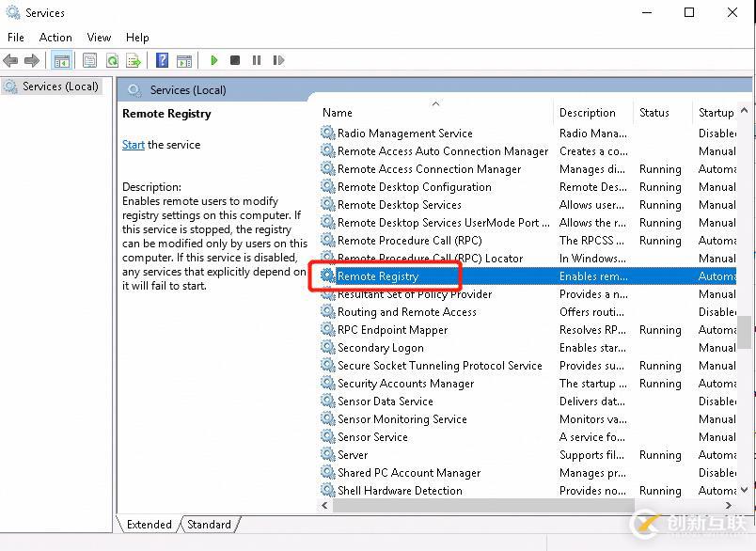The width and height of the screenshot is (756, 551).
Task: Sort by the Name column header
Action: tap(337, 112)
